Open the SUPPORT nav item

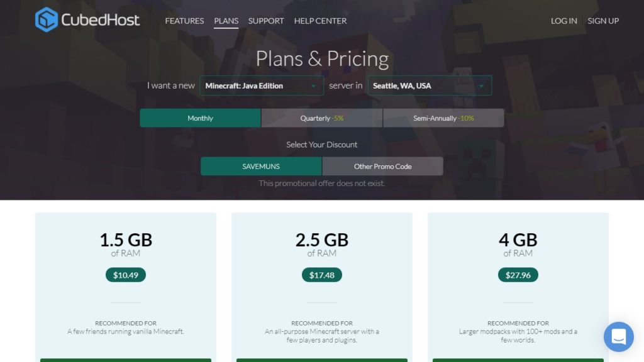click(266, 21)
